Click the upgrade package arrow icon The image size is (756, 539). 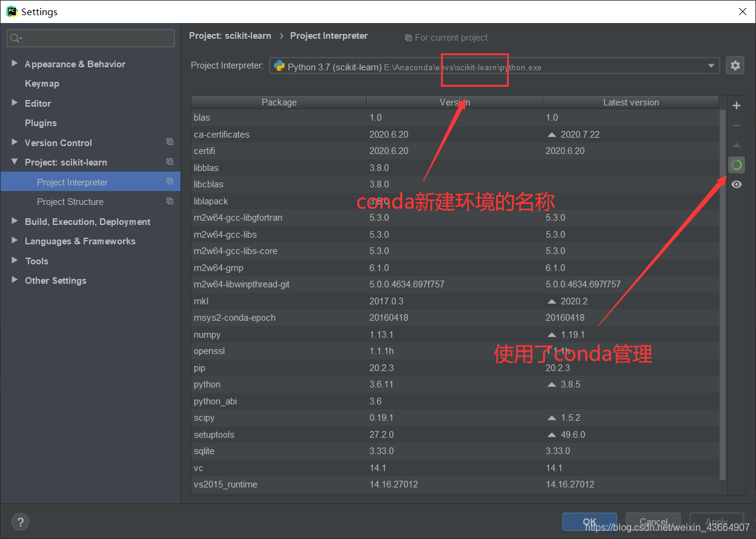(x=737, y=146)
